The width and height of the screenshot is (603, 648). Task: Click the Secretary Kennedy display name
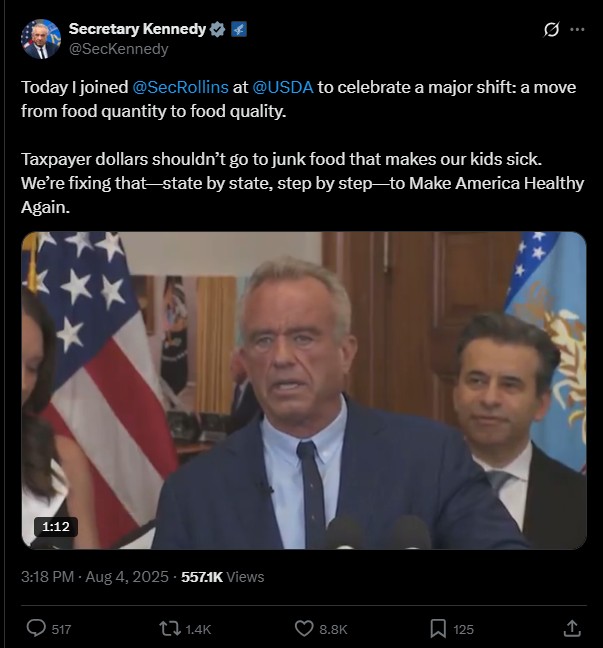click(137, 29)
